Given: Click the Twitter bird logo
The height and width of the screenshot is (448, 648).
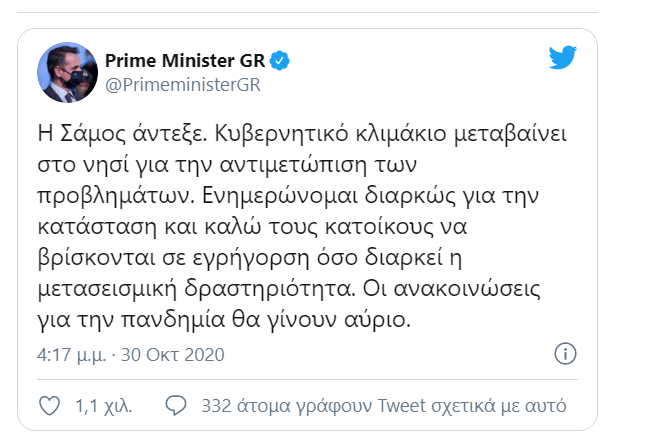Looking at the screenshot, I should 563,59.
